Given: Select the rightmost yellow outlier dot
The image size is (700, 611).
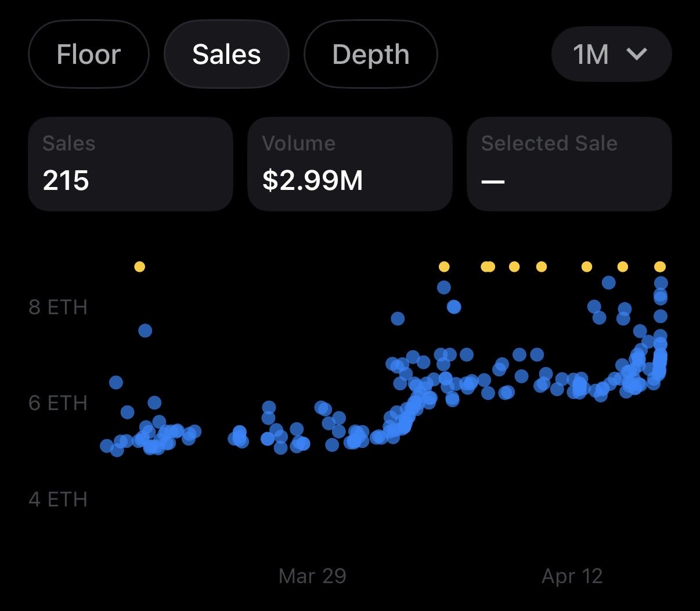Looking at the screenshot, I should [660, 267].
